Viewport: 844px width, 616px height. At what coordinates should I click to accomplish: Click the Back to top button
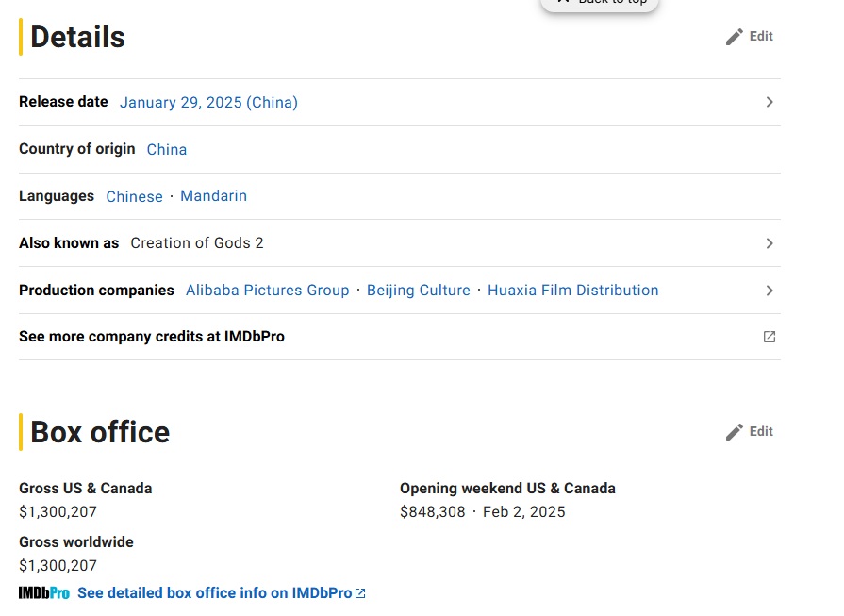pyautogui.click(x=599, y=5)
